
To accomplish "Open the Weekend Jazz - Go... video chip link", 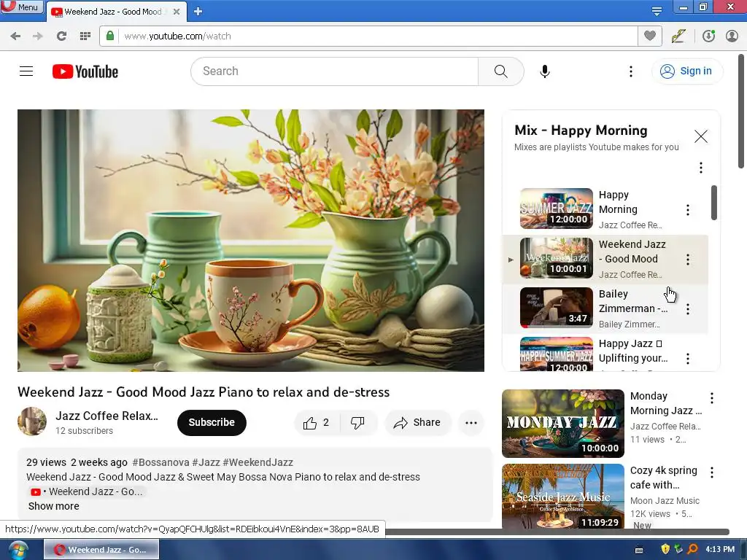I will (87, 491).
